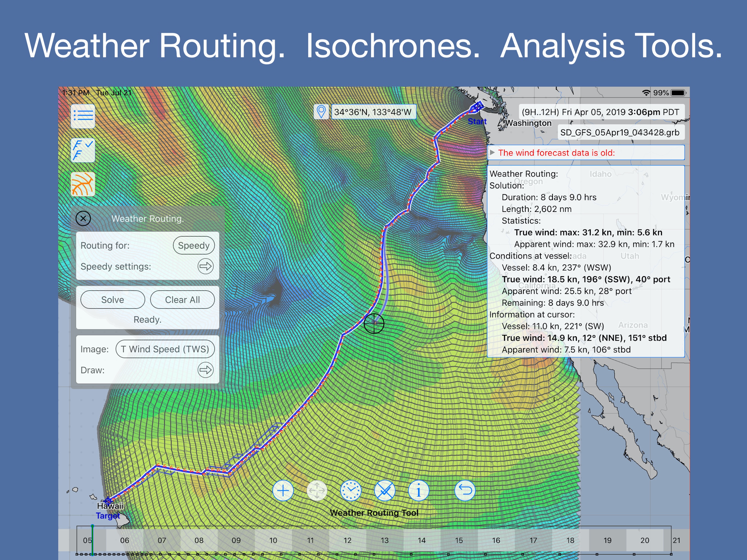Screen dimensions: 747x560
Task: Open the main menu list icon
Action: tap(83, 116)
